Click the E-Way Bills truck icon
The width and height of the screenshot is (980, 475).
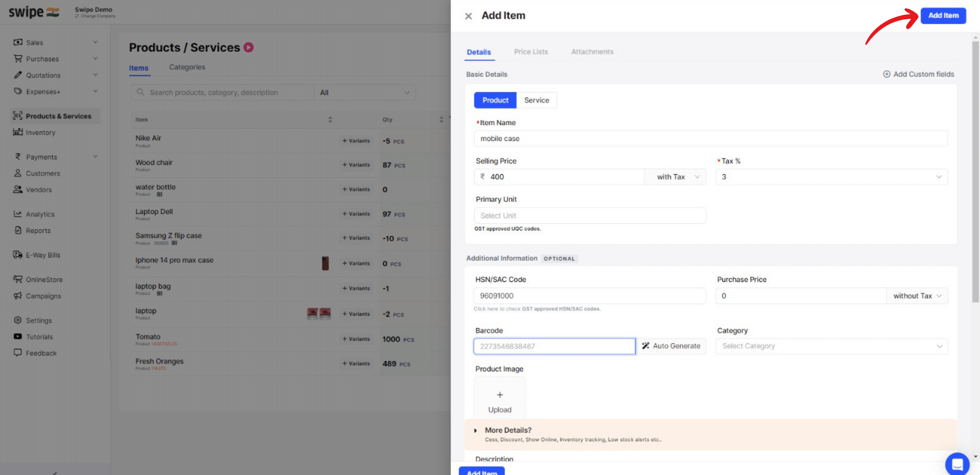pyautogui.click(x=18, y=255)
